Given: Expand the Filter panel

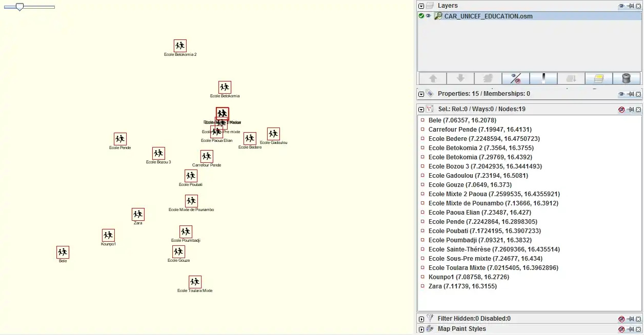Looking at the screenshot, I should (x=421, y=319).
